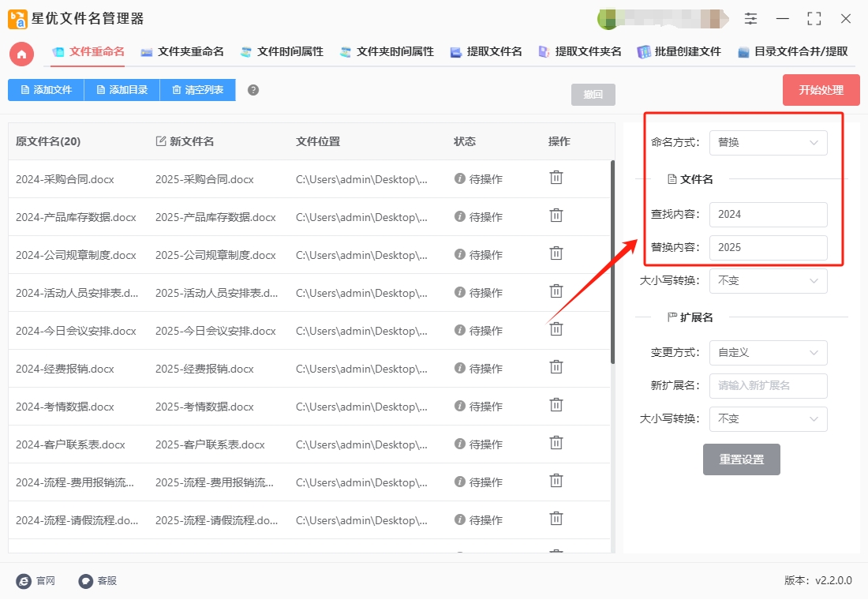Image resolution: width=868 pixels, height=600 pixels.
Task: Open the 变更方式 dropdown showing 自定义
Action: coord(768,353)
